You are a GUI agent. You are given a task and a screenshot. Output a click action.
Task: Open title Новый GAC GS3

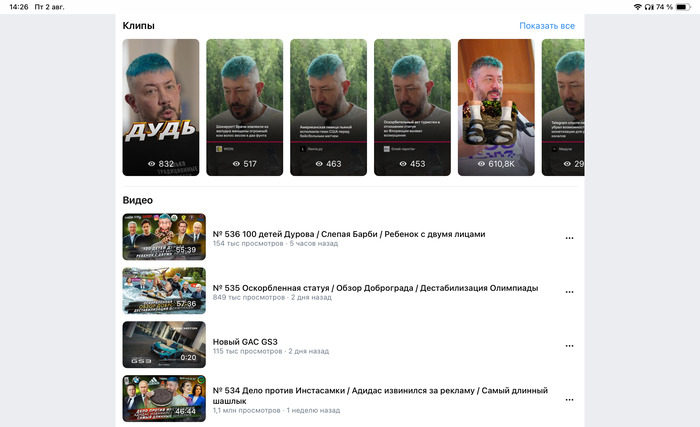[245, 342]
